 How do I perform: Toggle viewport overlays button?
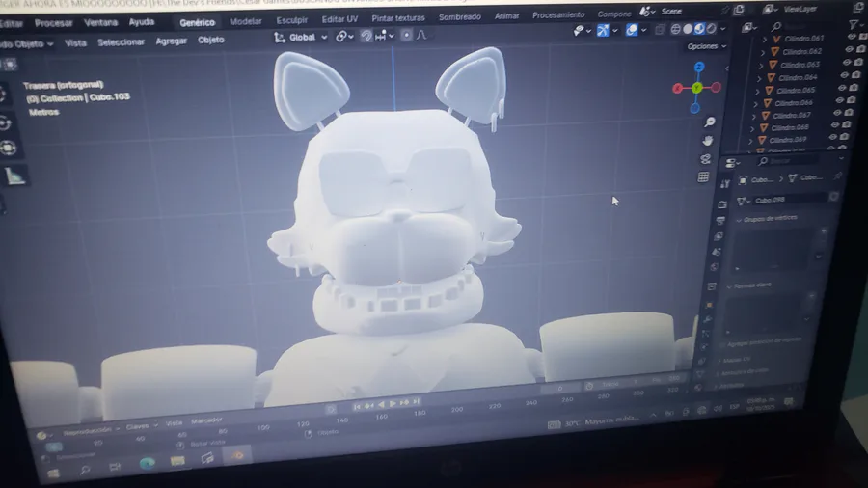(x=632, y=30)
